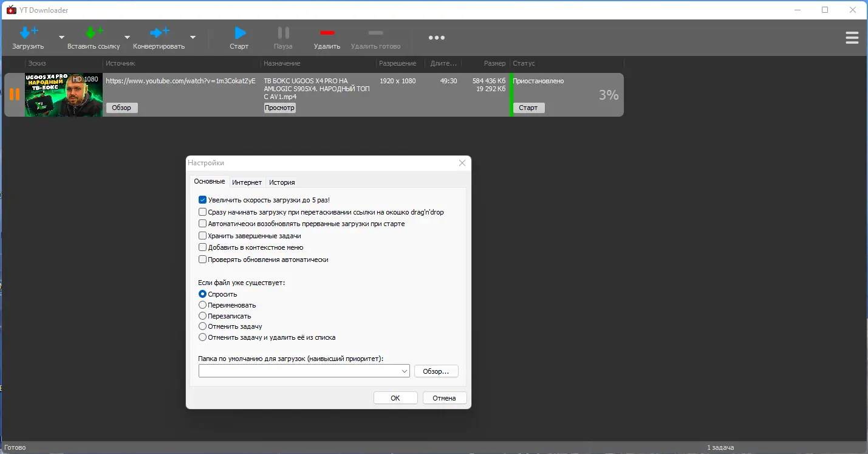The image size is (868, 454).
Task: Enable Автоматически возобновлять прерванные загрузки checkbox
Action: click(203, 224)
